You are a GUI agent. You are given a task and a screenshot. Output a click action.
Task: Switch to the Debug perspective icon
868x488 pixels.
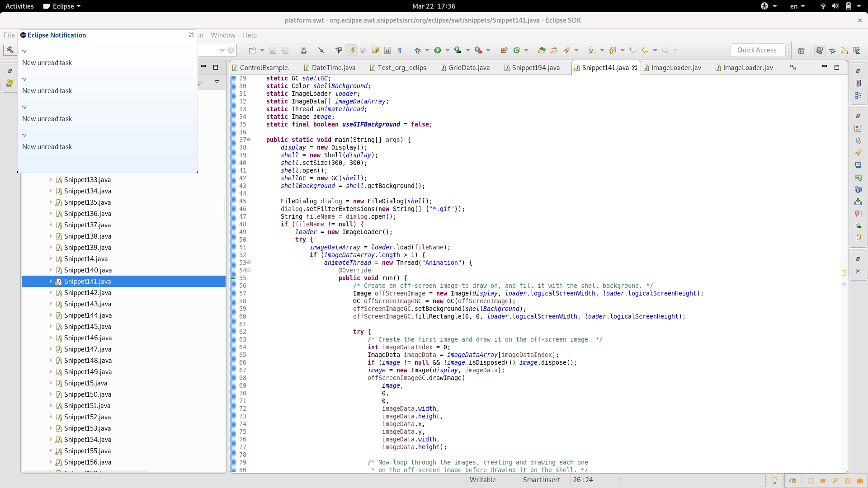point(832,51)
